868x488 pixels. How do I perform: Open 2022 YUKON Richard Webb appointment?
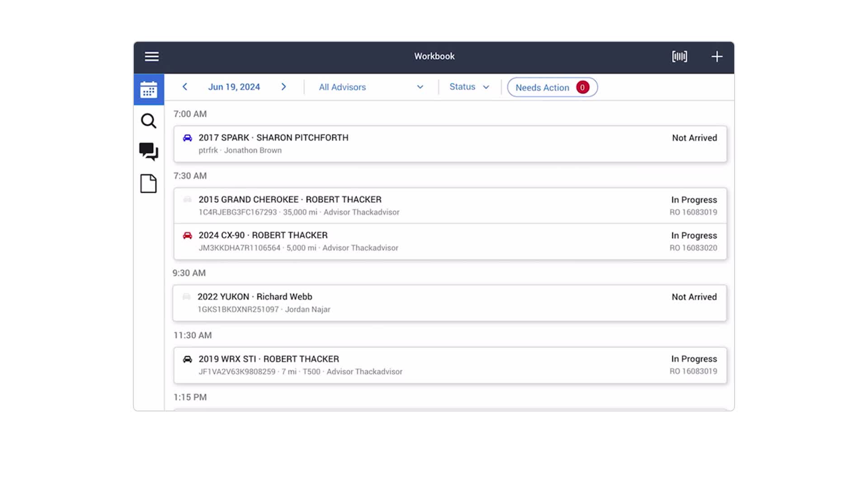[450, 303]
